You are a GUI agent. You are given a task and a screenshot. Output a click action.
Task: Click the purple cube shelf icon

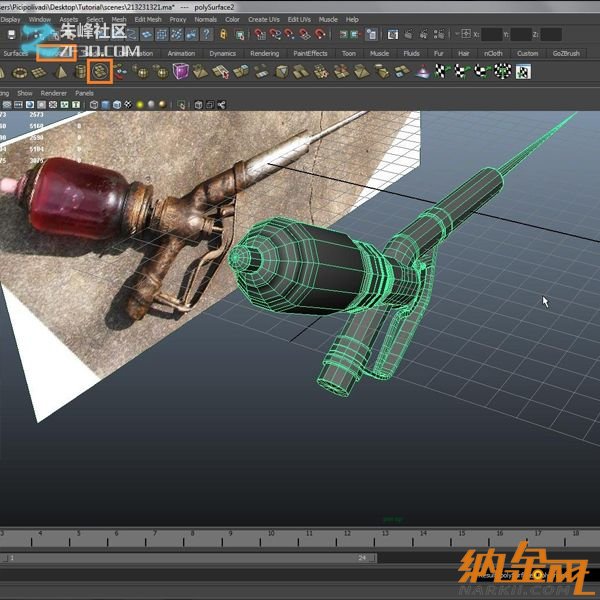[180, 71]
